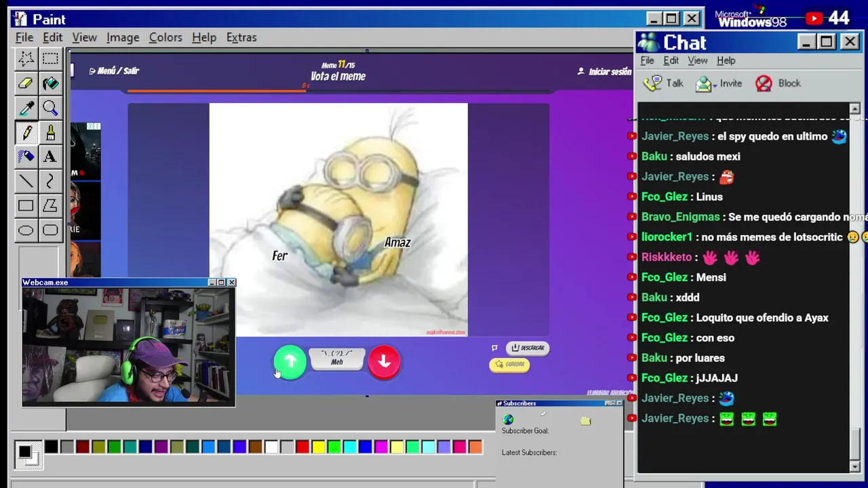
Task: Click the username 'Riskkketo' in chat
Action: tap(667, 257)
